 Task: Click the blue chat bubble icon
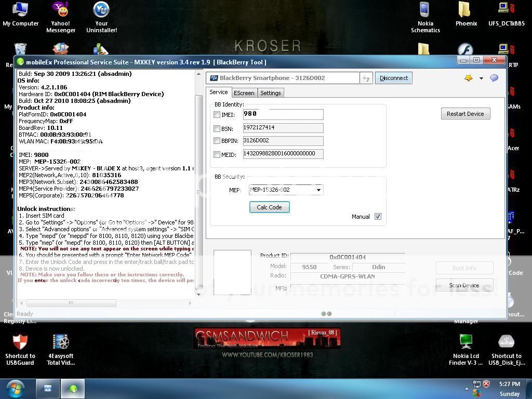point(494,78)
